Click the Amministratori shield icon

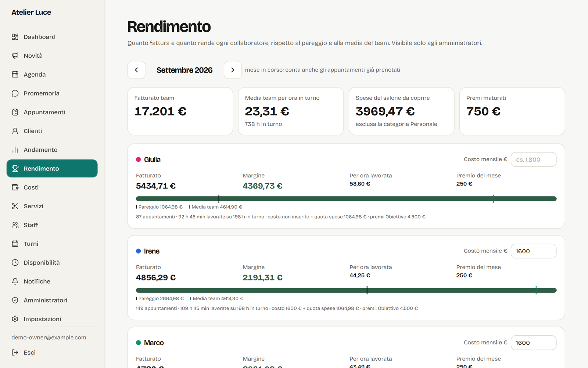15,300
